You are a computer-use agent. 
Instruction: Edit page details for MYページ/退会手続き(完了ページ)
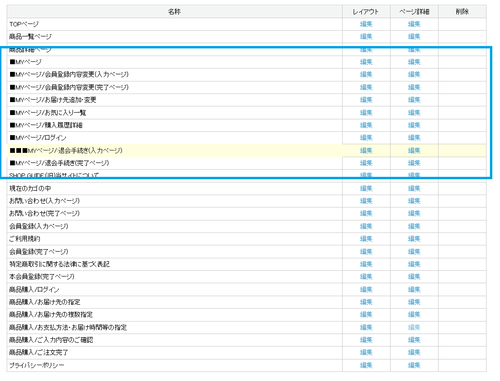point(414,163)
